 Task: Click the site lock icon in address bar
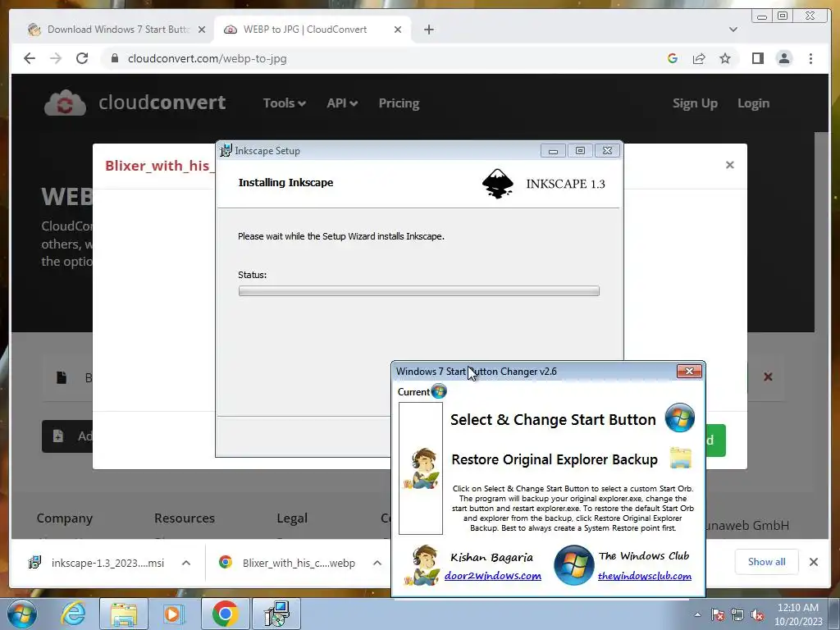pos(115,58)
